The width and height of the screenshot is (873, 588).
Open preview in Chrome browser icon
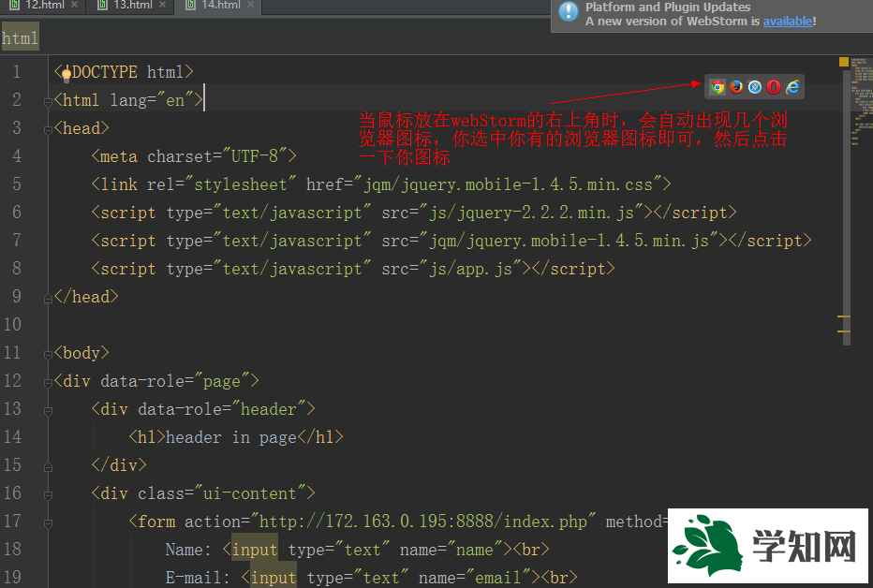pos(718,87)
